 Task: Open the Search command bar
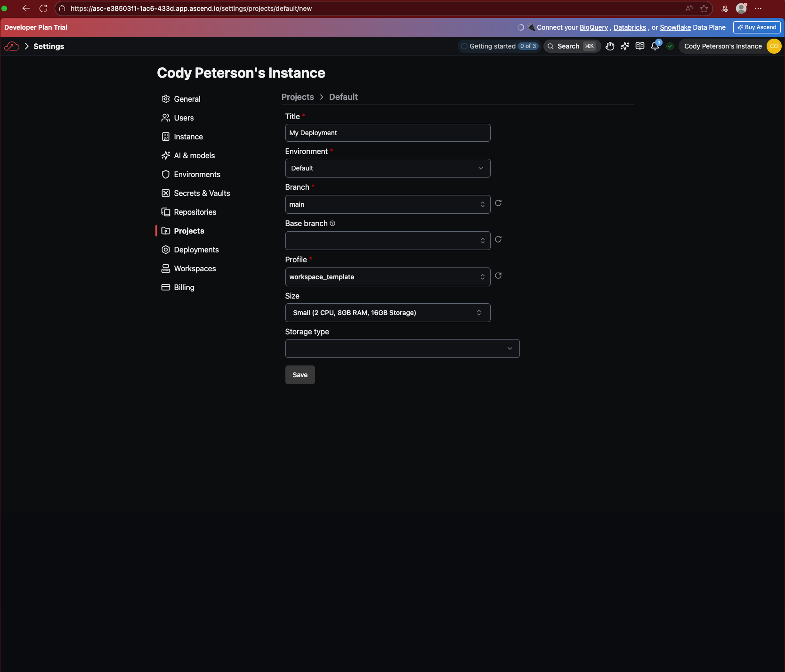click(572, 46)
